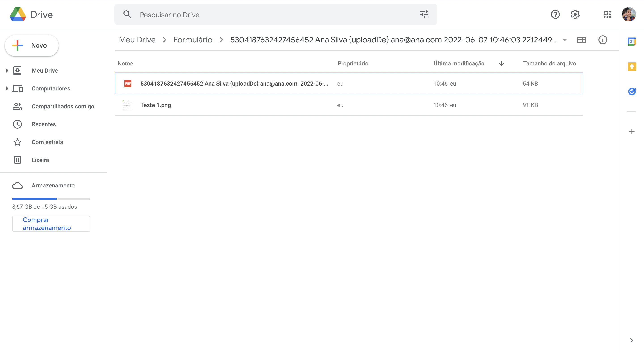This screenshot has height=353, width=644.
Task: Click the storage usage progress bar
Action: pyautogui.click(x=51, y=199)
